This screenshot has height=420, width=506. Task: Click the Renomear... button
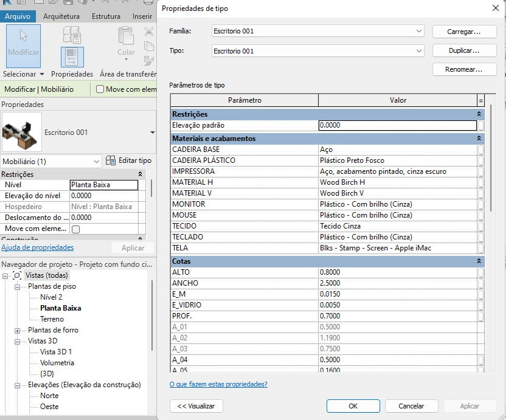[x=464, y=69]
